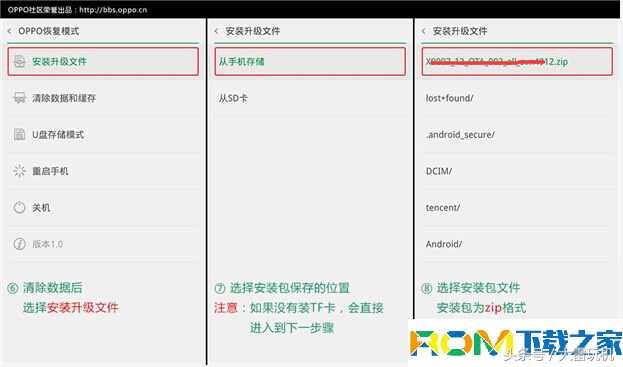The height and width of the screenshot is (367, 623).
Task: Go back from middle 安装升级文件 screen
Action: click(x=217, y=31)
